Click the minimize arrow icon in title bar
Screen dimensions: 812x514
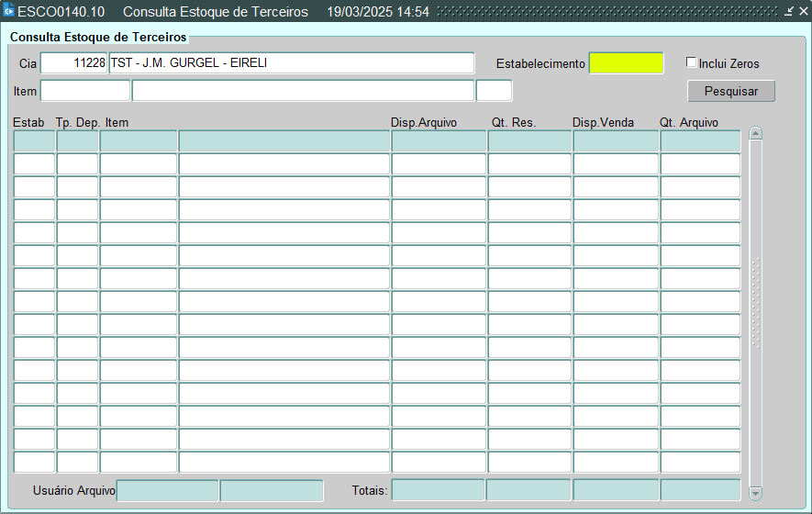(788, 11)
